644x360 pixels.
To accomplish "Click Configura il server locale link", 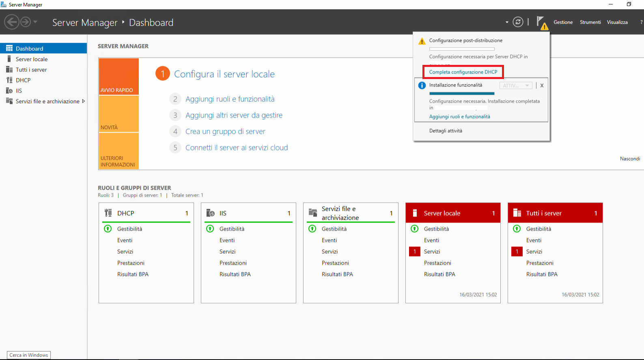I will tap(224, 74).
